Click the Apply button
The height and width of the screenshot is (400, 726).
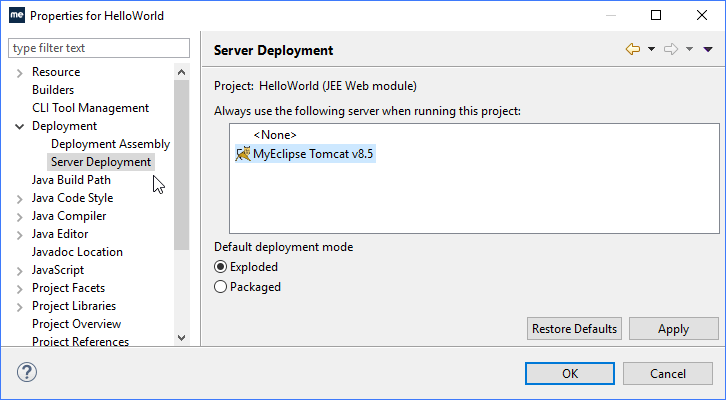click(x=674, y=329)
